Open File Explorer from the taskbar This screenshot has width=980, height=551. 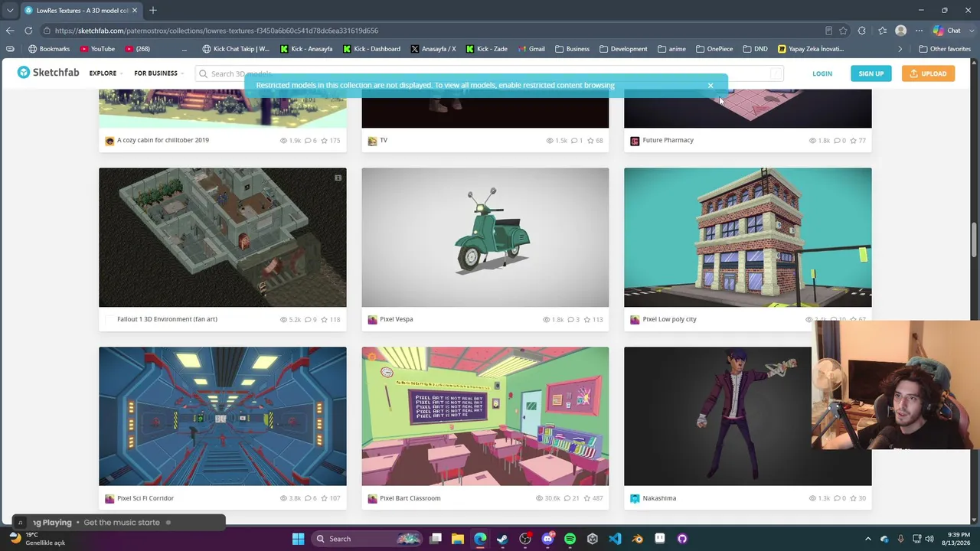pyautogui.click(x=458, y=539)
